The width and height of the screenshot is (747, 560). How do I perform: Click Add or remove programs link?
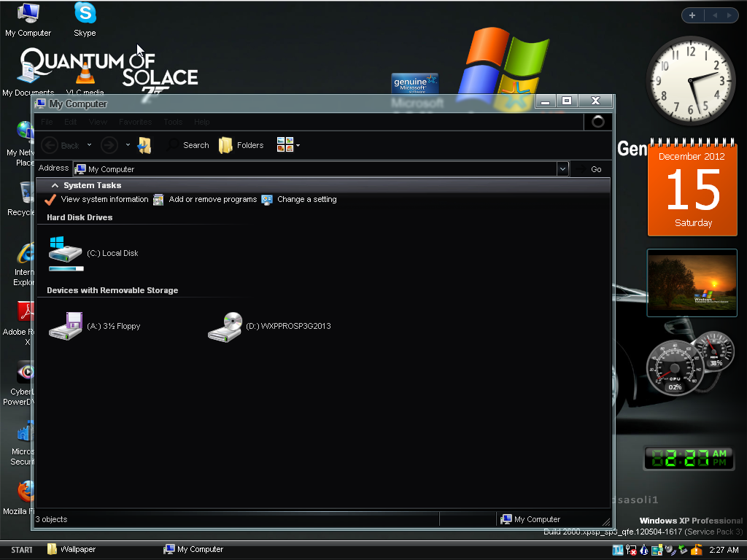[x=213, y=199]
